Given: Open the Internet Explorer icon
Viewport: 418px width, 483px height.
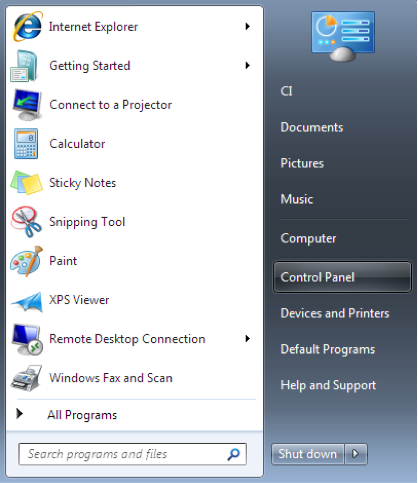Looking at the screenshot, I should coord(27,27).
